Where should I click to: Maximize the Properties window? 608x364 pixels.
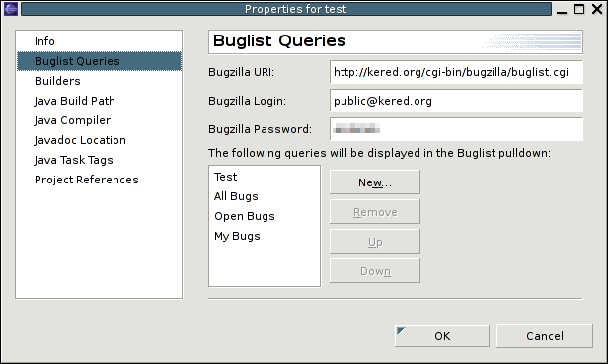click(579, 9)
